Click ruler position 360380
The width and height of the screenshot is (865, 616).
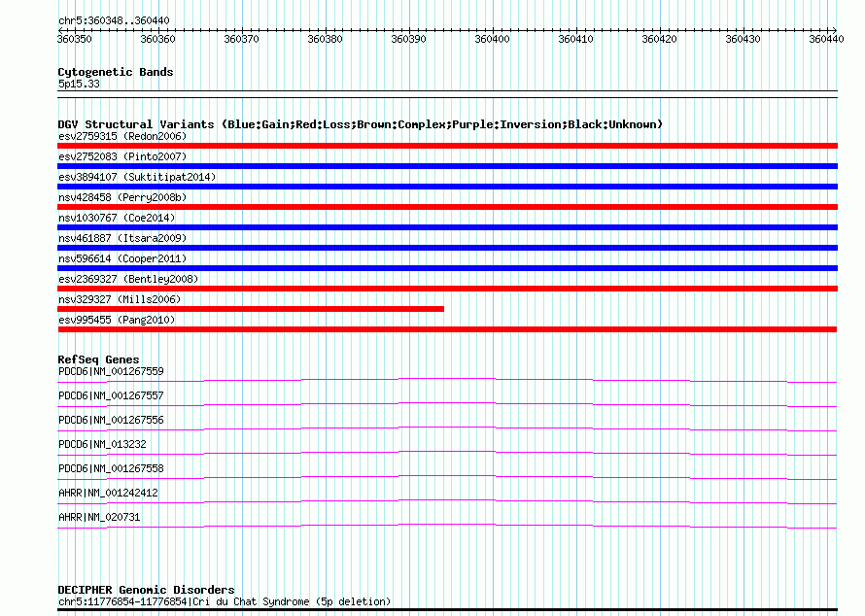click(325, 39)
